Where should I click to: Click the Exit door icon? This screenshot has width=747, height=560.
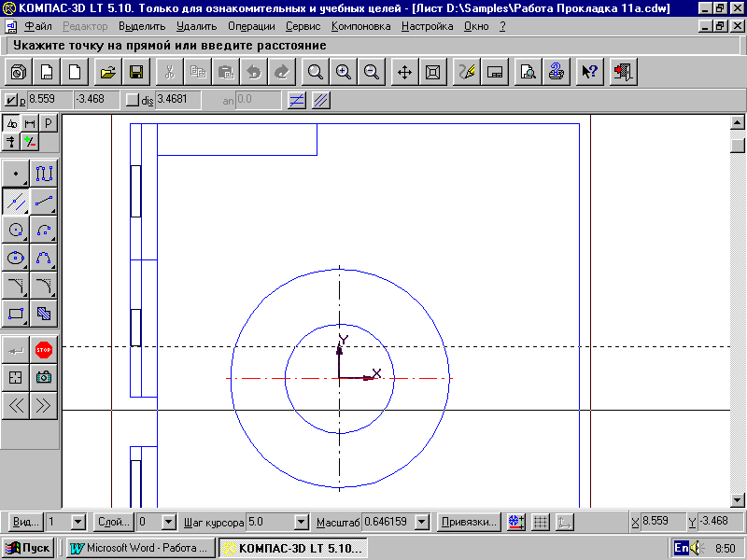coord(623,72)
